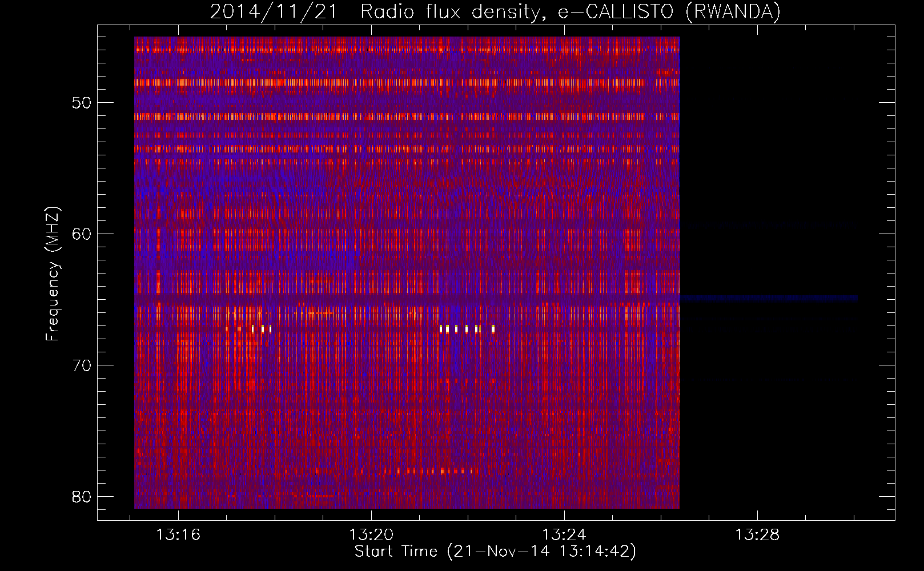
Task: Click the '13:20' time axis label
Action: [x=371, y=535]
